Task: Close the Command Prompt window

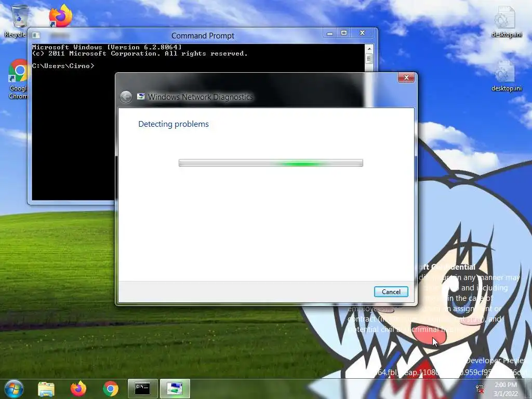Action: (362, 33)
